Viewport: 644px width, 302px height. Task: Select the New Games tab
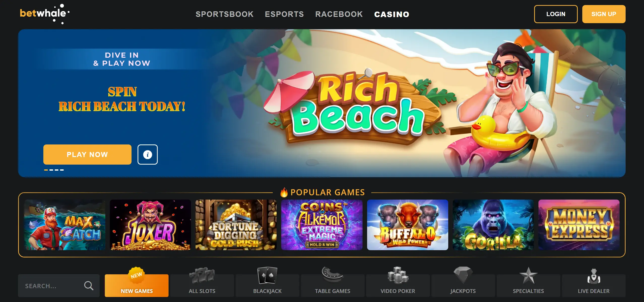137,286
